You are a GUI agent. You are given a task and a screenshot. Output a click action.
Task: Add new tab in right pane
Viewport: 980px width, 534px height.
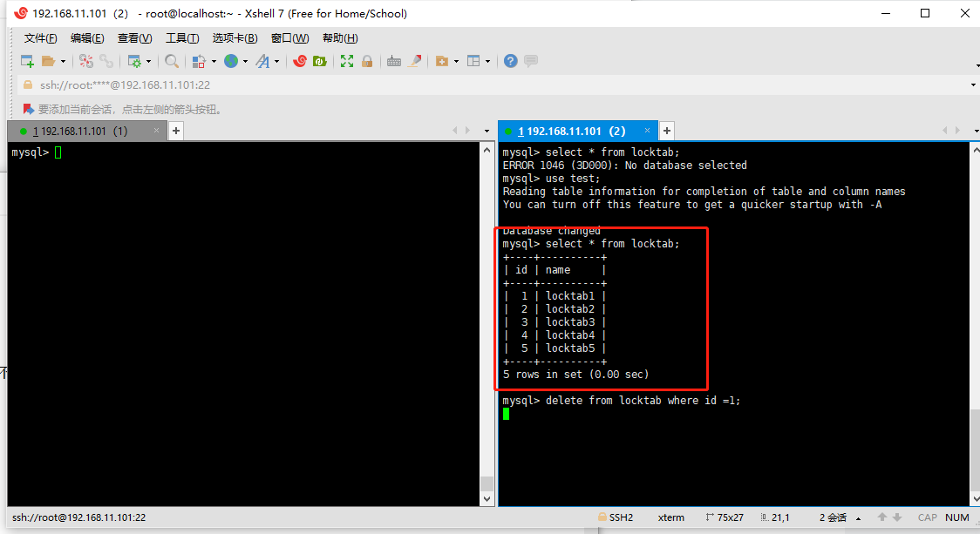pos(667,131)
